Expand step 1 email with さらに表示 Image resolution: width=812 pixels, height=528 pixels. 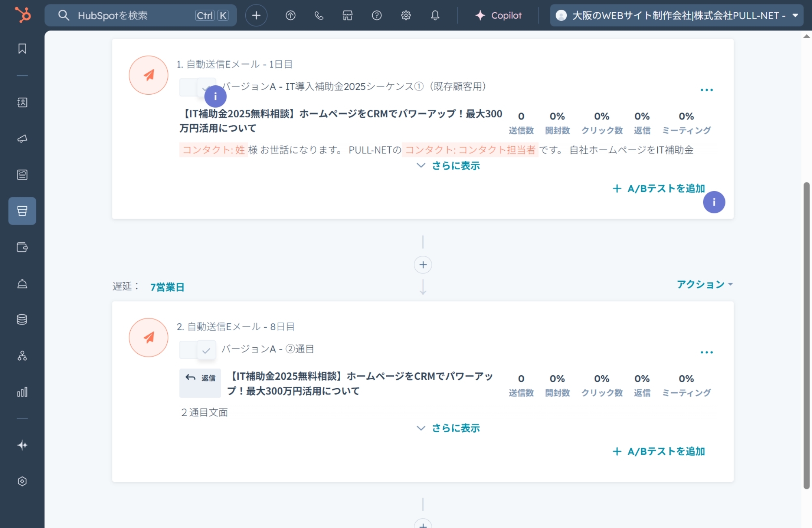tap(448, 166)
